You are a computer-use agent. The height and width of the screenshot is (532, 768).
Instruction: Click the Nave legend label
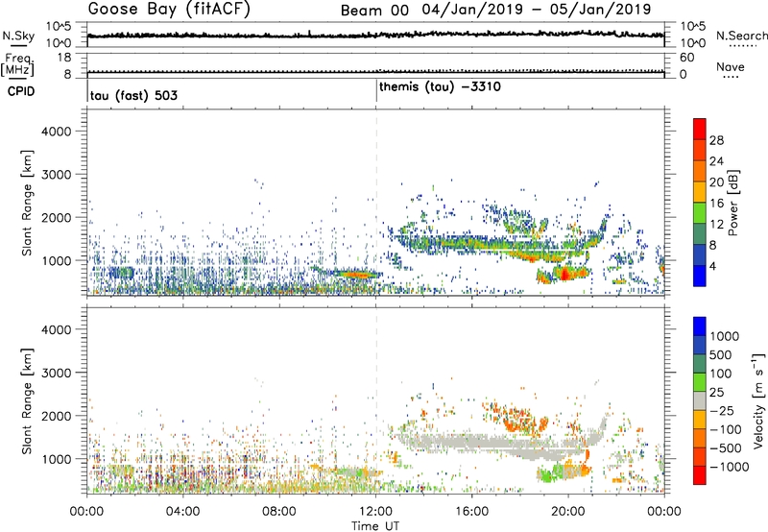pyautogui.click(x=731, y=67)
